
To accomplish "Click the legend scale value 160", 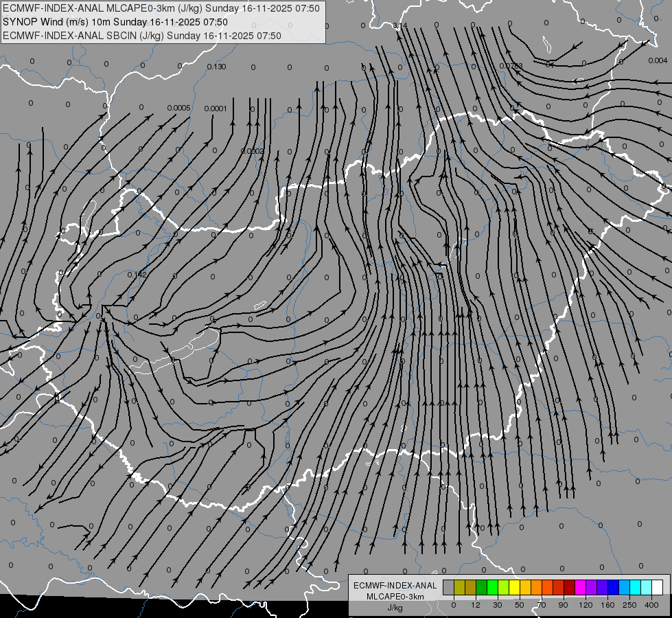I will (x=607, y=605).
